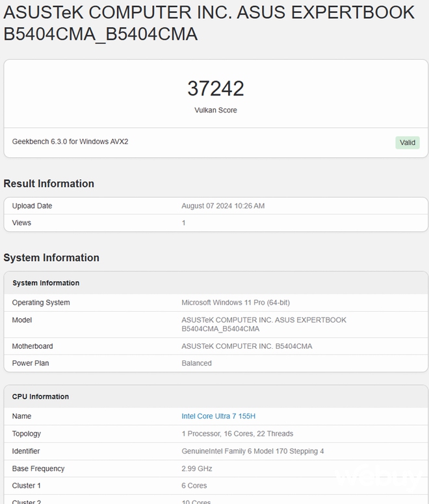The height and width of the screenshot is (504, 429).
Task: Select the 6 Cores value
Action: click(x=194, y=486)
